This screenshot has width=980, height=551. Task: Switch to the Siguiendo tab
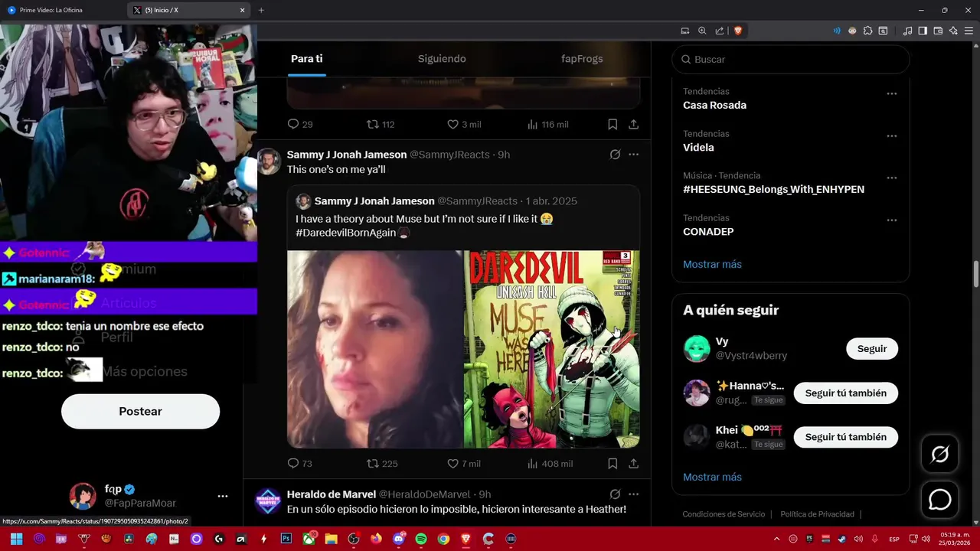[442, 59]
